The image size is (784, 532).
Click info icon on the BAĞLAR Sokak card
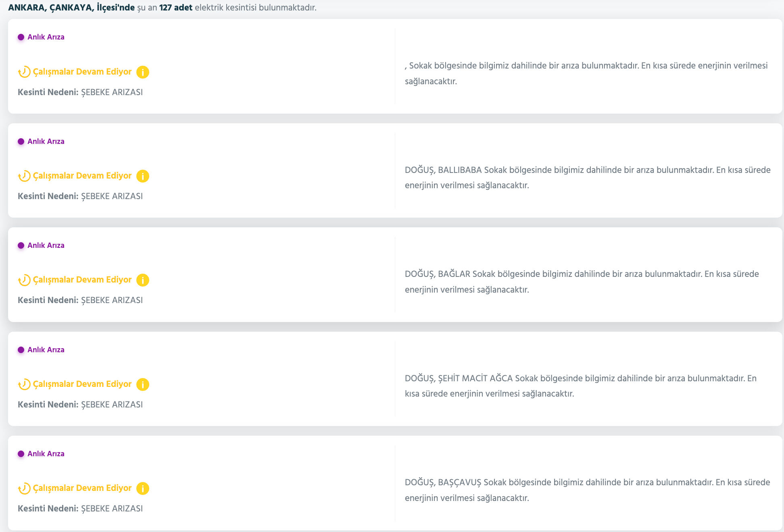coord(143,280)
